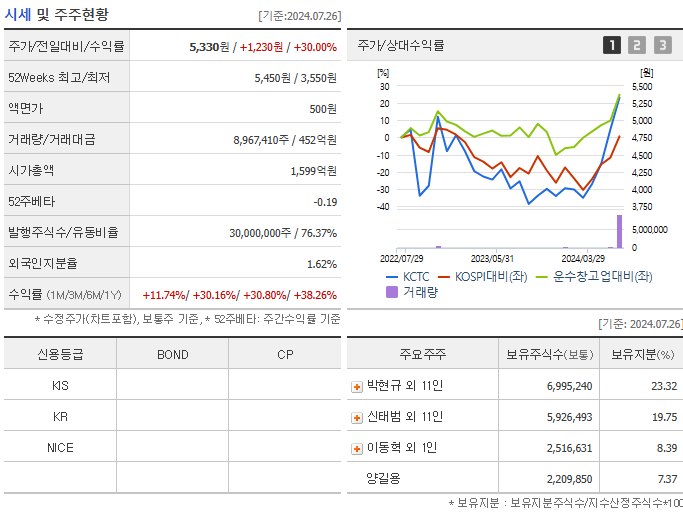Viewport: 683px width, 512px height.
Task: Click the 6,995,240 shares cell
Action: coord(569,386)
